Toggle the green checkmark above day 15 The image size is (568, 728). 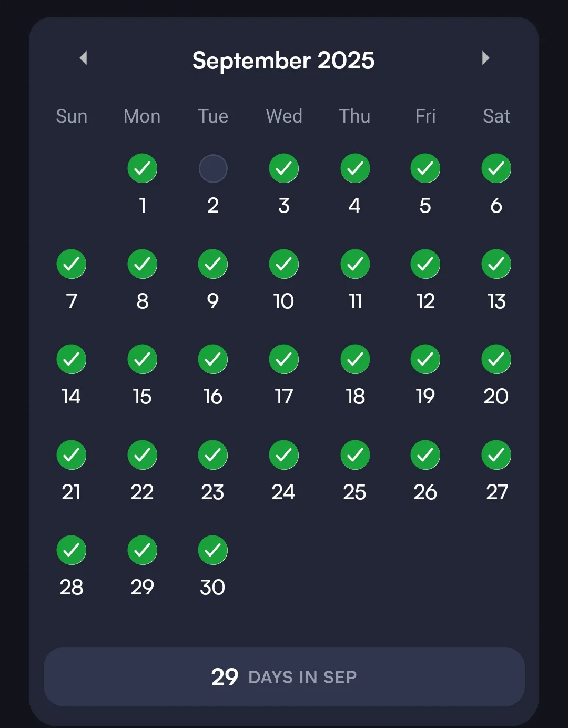coord(142,359)
